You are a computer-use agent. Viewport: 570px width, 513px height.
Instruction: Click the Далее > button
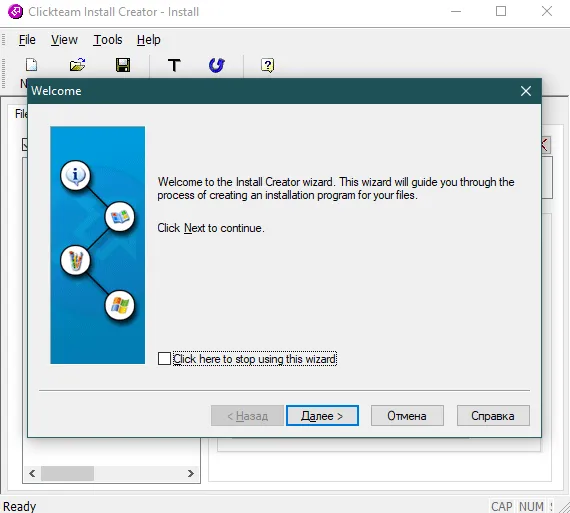tap(322, 416)
